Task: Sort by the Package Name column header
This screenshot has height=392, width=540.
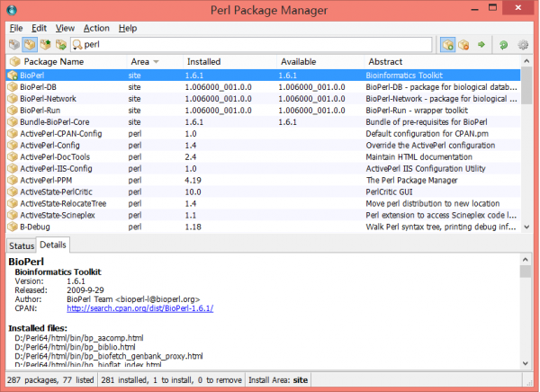Action: pyautogui.click(x=54, y=61)
